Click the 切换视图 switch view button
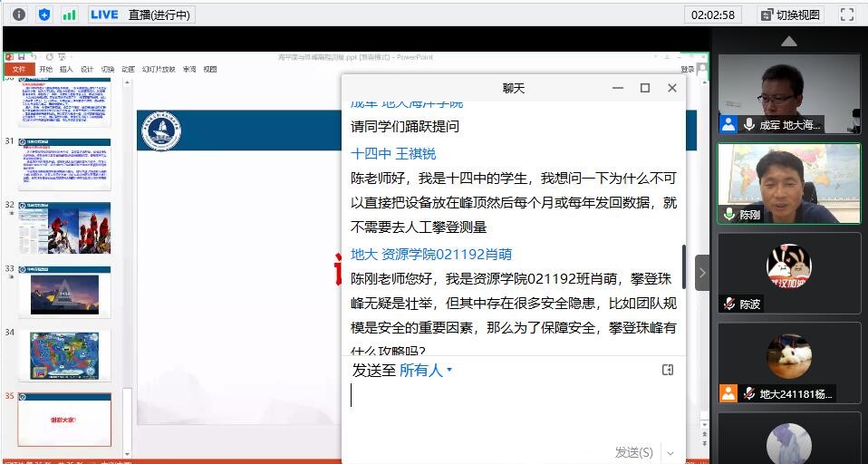 [789, 14]
